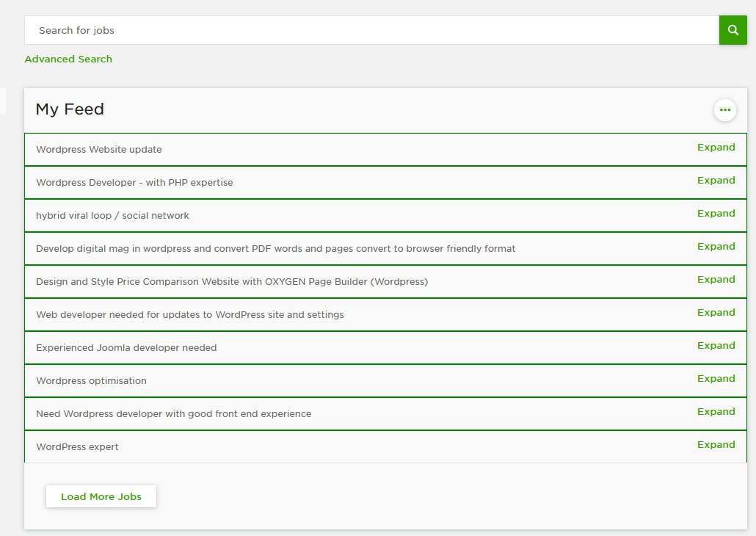Expand Experienced Joomla developer needed job

716,345
